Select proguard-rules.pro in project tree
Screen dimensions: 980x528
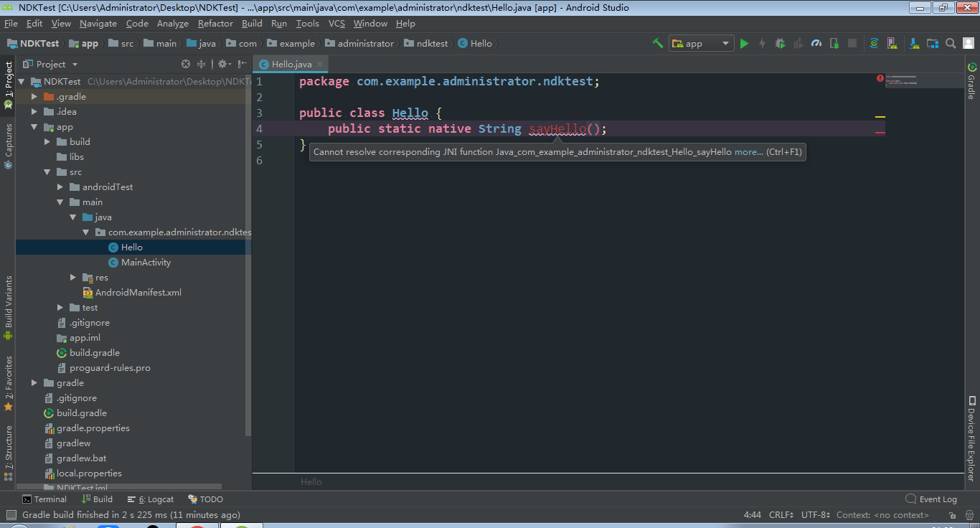point(104,368)
